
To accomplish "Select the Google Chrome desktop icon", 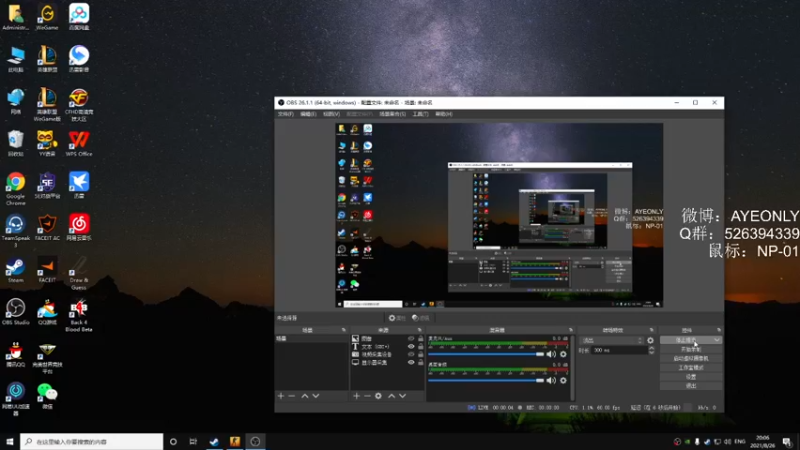I will click(x=16, y=189).
